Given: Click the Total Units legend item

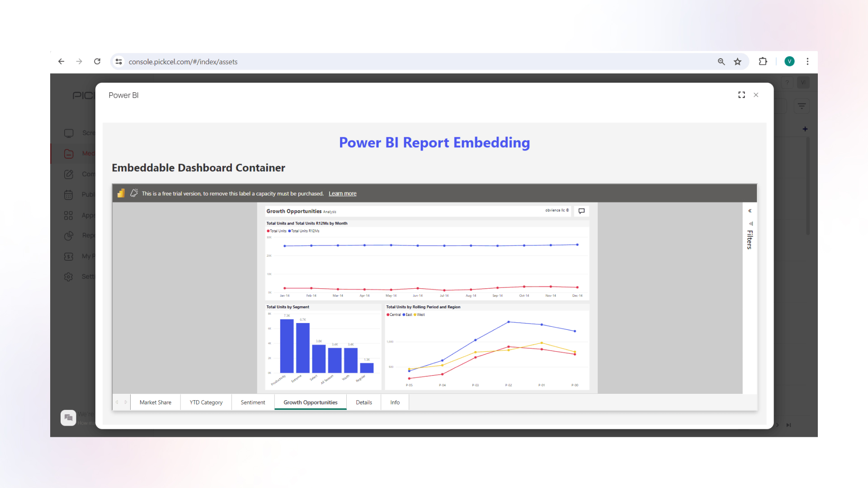Looking at the screenshot, I should coord(277,231).
